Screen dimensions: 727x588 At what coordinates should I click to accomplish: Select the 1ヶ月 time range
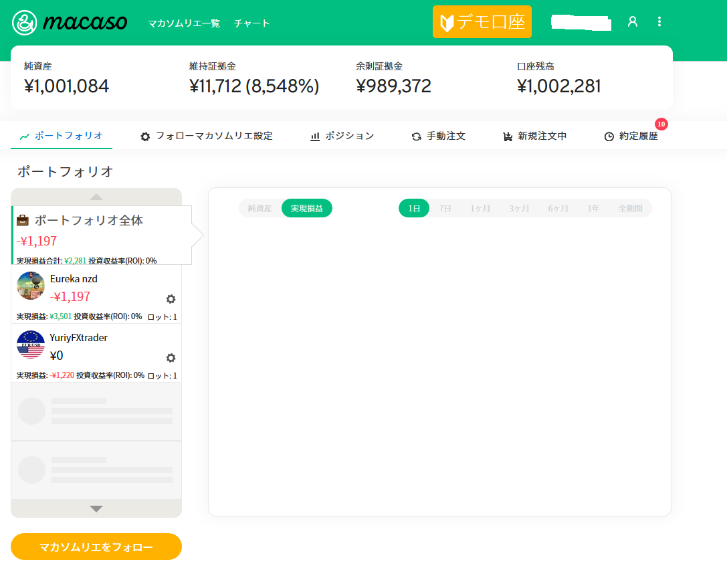pos(480,209)
